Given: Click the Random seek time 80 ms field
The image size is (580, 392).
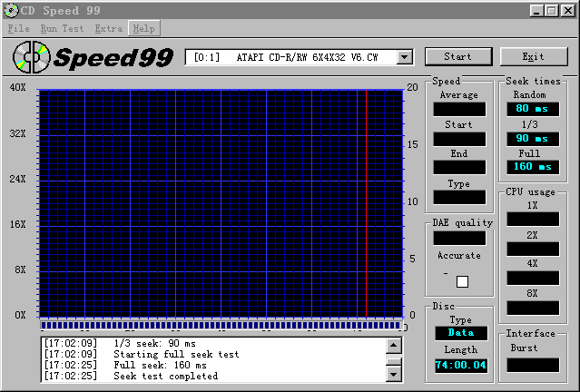Looking at the screenshot, I should pyautogui.click(x=533, y=110).
